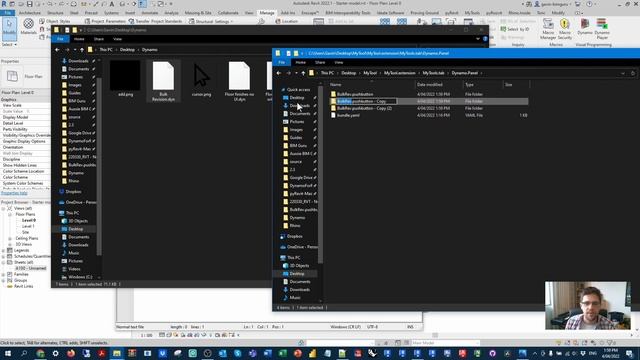
Task: Go up one level in Dynamo folder Explorer
Action: pyautogui.click(x=82, y=50)
